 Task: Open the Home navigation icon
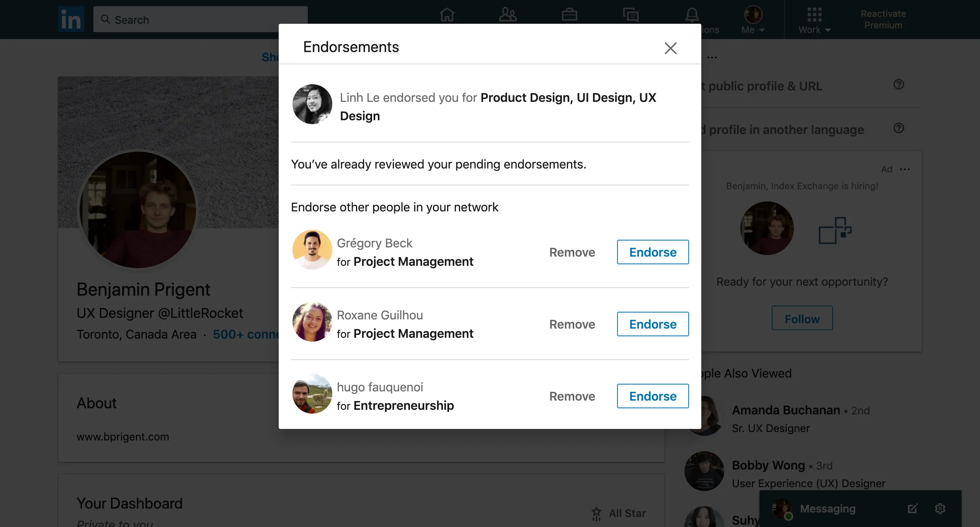click(x=446, y=15)
